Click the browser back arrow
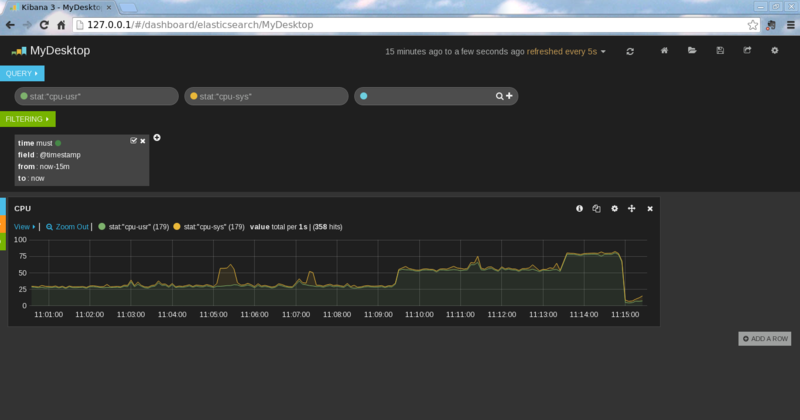The height and width of the screenshot is (420, 800). pos(10,24)
